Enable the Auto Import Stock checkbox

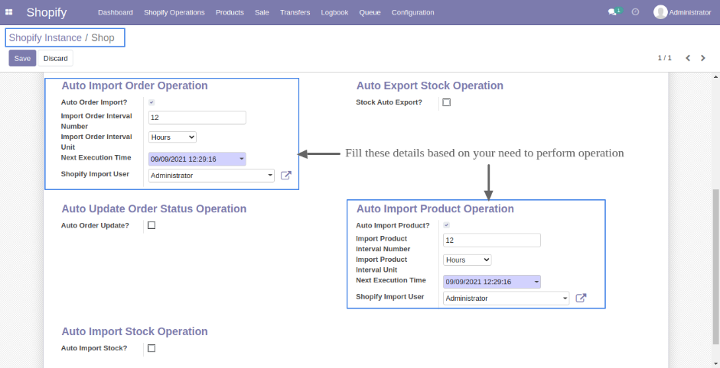click(152, 348)
